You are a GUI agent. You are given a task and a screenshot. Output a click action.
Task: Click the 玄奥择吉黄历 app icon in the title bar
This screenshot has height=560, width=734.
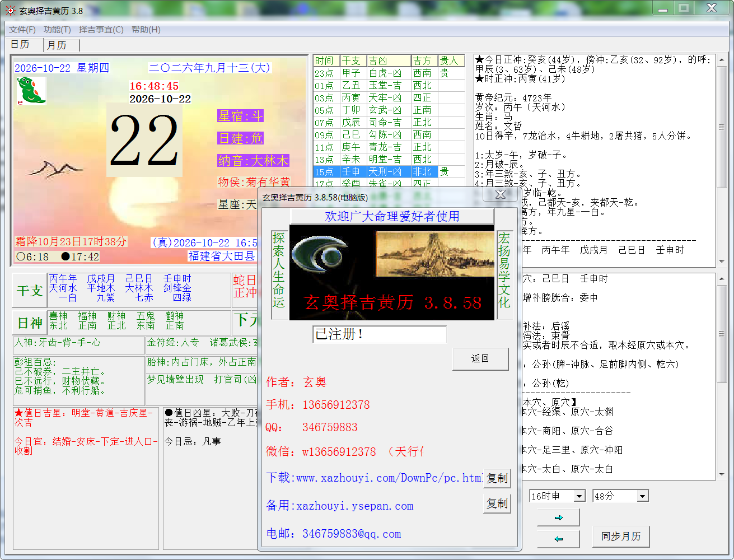pos(10,10)
